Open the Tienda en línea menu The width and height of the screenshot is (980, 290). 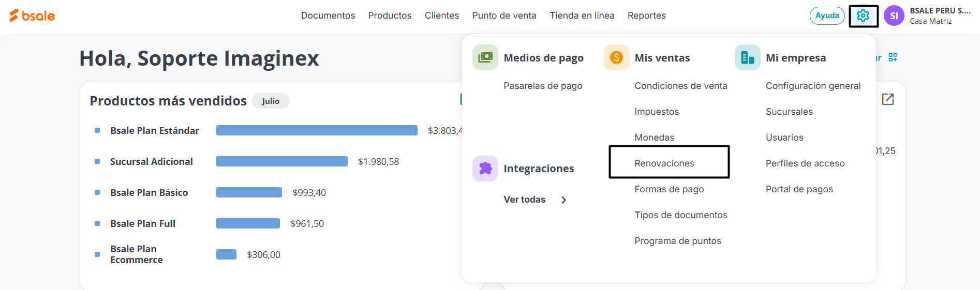[582, 16]
